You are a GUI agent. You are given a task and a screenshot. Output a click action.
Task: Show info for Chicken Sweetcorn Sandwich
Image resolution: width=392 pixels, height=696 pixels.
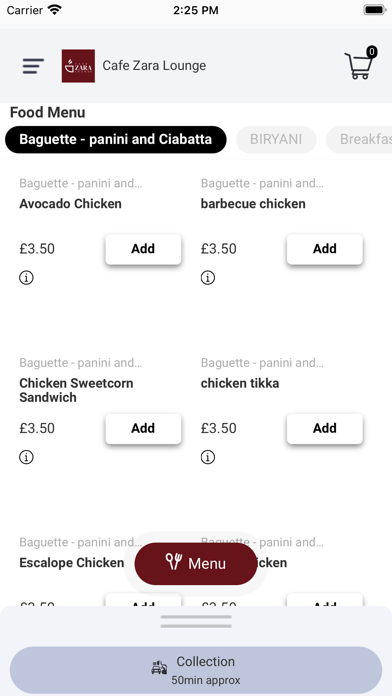[x=26, y=457]
